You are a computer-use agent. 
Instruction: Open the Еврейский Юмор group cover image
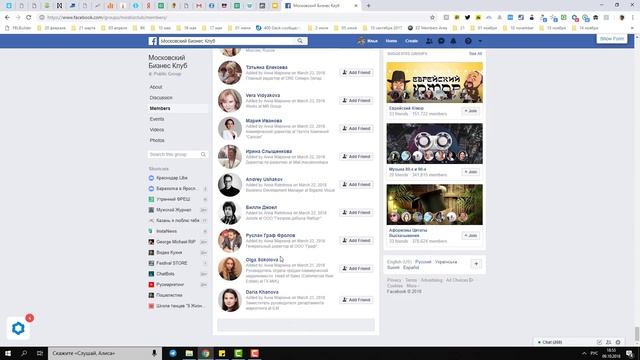(x=434, y=82)
